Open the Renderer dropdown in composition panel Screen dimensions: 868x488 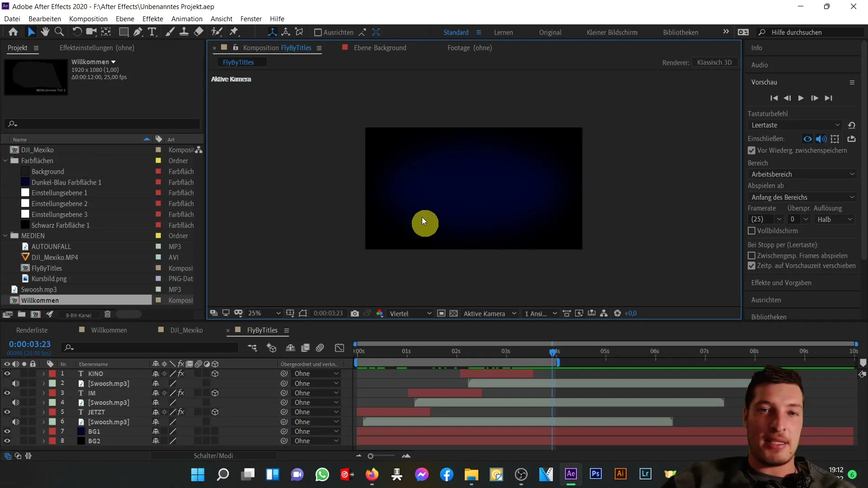[x=716, y=62]
